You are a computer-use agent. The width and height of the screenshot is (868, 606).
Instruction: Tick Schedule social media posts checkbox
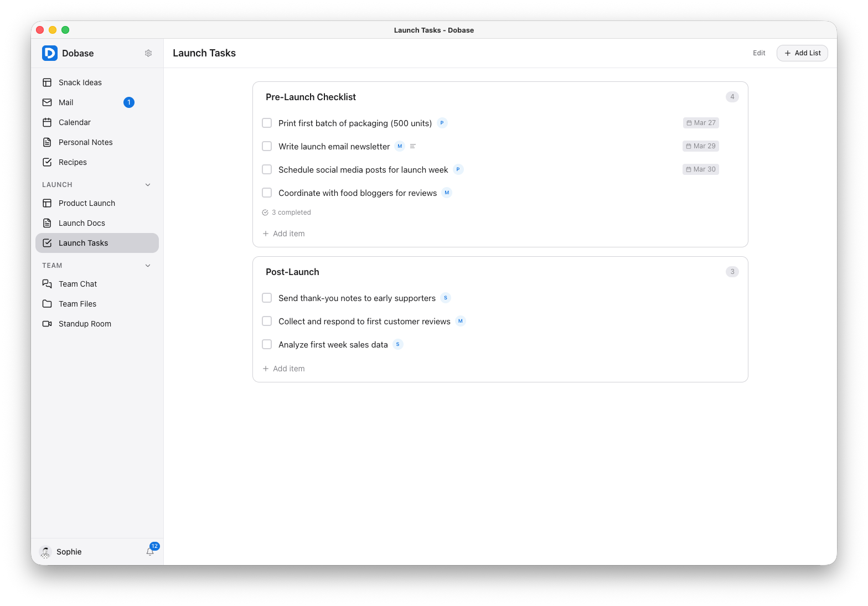tap(267, 169)
